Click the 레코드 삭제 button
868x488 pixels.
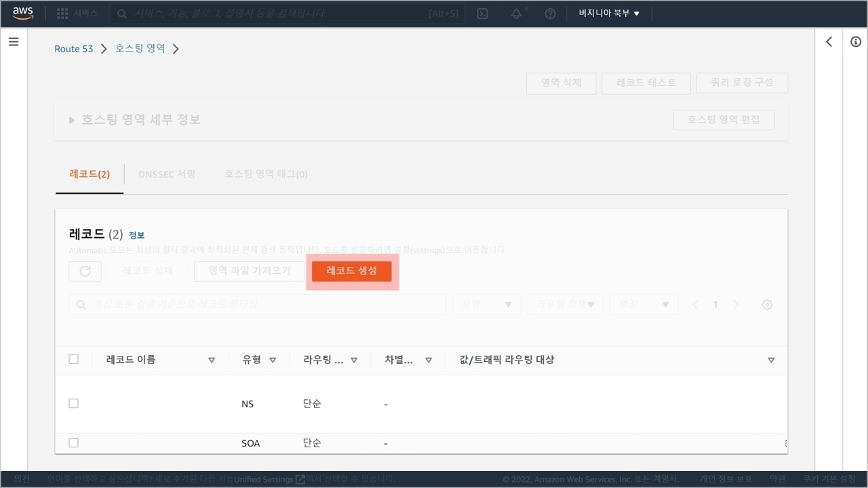147,271
